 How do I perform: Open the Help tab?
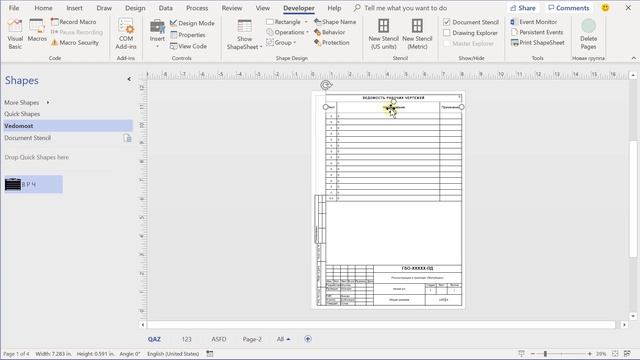click(x=334, y=8)
